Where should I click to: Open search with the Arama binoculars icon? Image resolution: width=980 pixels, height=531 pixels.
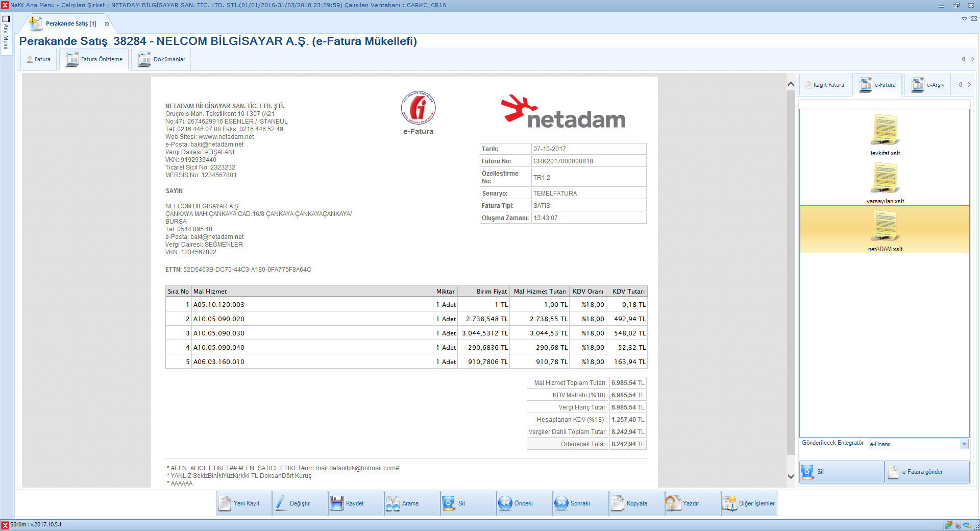click(x=393, y=503)
